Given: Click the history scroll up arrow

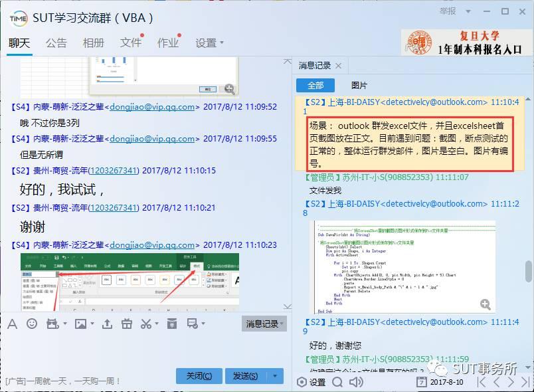Looking at the screenshot, I should pyautogui.click(x=528, y=99).
